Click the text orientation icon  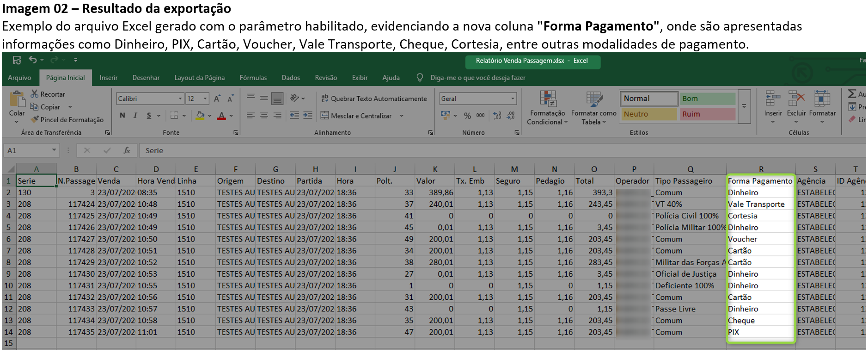[294, 98]
